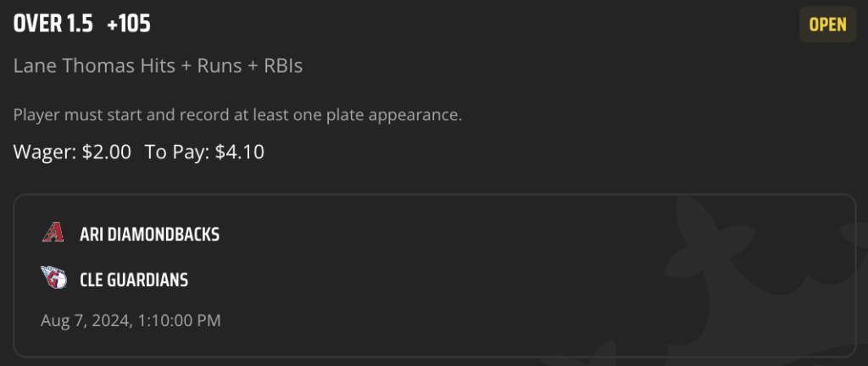Click the To Pay: label
This screenshot has width=868, height=366.
point(177,152)
